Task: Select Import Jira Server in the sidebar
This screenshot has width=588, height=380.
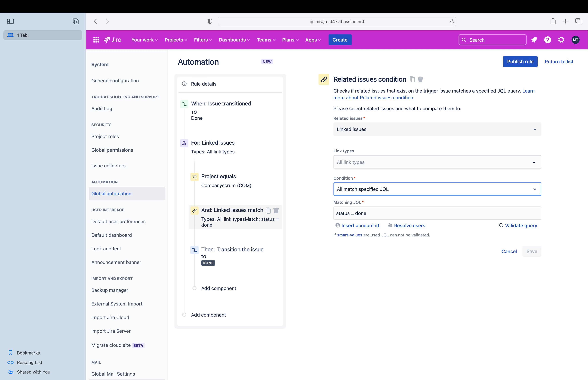Action: (x=111, y=331)
